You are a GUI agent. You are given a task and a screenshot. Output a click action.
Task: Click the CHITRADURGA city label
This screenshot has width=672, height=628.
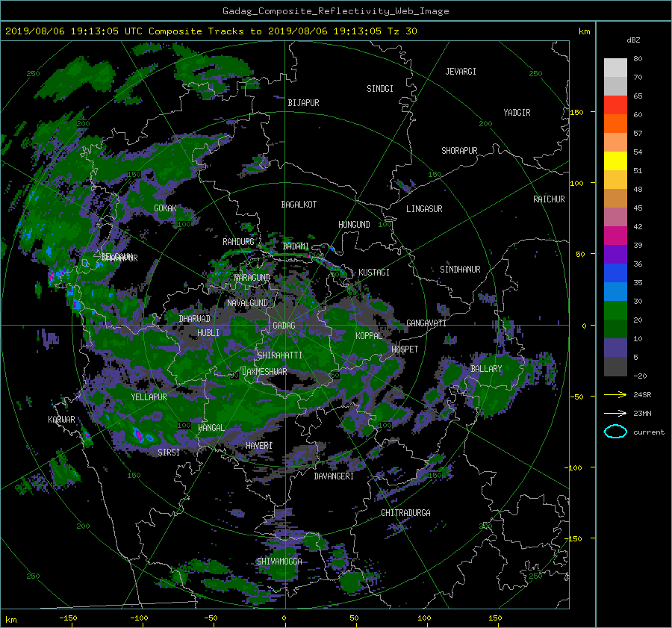pos(406,513)
